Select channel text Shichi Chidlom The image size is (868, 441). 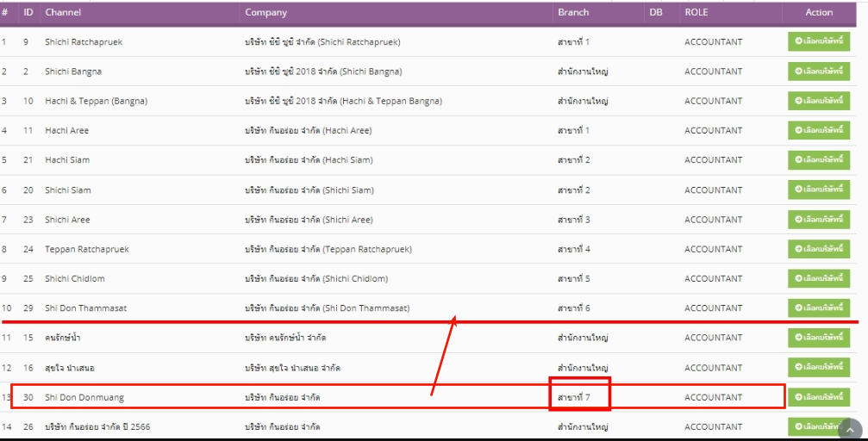click(x=75, y=278)
